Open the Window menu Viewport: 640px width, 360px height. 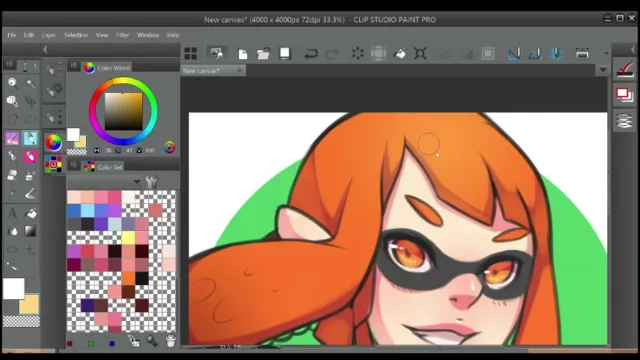[148, 35]
